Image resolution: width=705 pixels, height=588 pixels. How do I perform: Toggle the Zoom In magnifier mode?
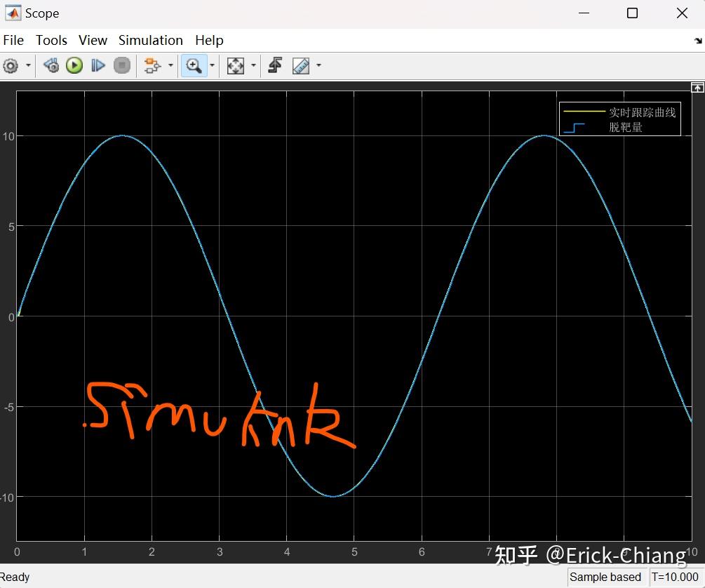[194, 65]
